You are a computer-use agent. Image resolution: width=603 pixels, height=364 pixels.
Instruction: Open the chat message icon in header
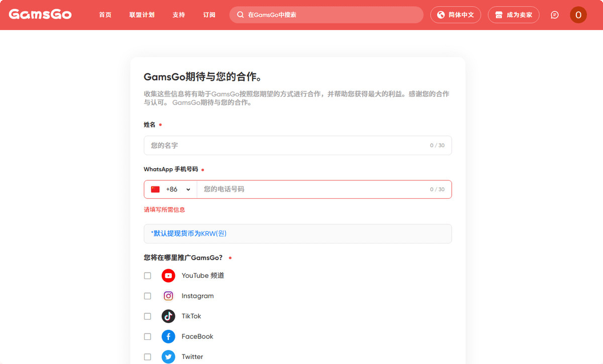554,15
